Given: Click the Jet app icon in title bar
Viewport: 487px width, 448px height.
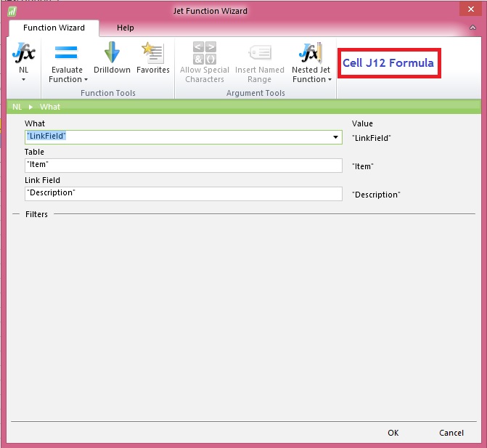Looking at the screenshot, I should [x=12, y=12].
